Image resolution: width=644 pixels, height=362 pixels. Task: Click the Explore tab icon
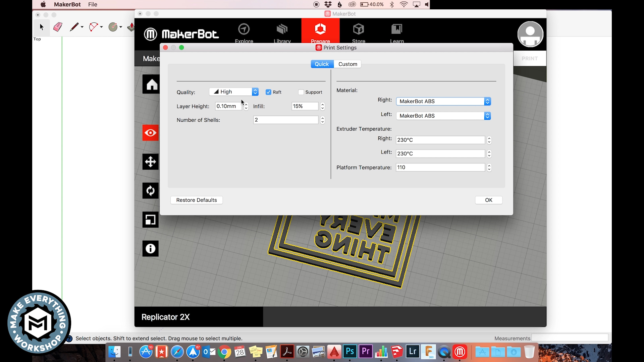pos(244,34)
